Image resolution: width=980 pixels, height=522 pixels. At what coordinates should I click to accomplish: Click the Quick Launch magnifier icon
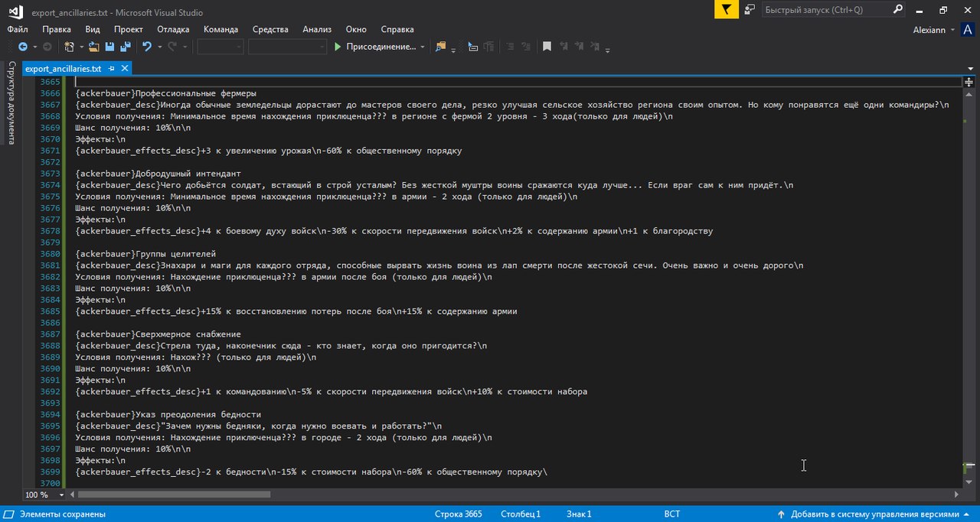point(899,9)
